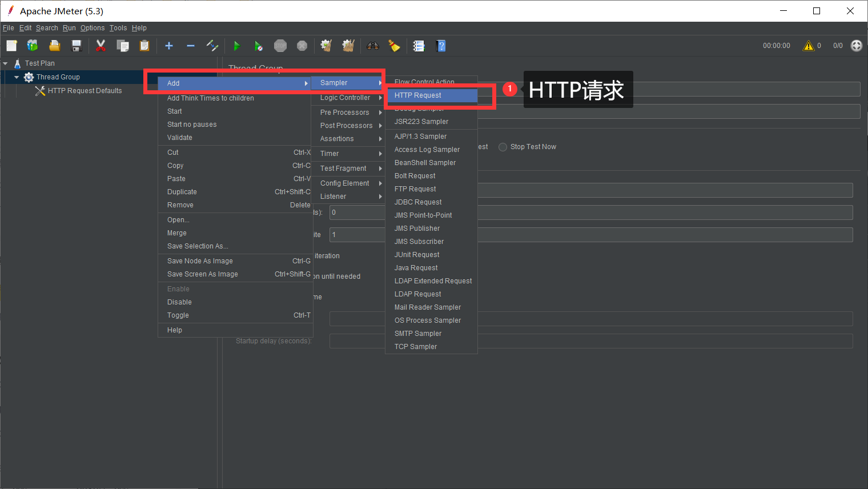Viewport: 868px width, 489px height.
Task: Open the Run menu
Action: (x=69, y=28)
